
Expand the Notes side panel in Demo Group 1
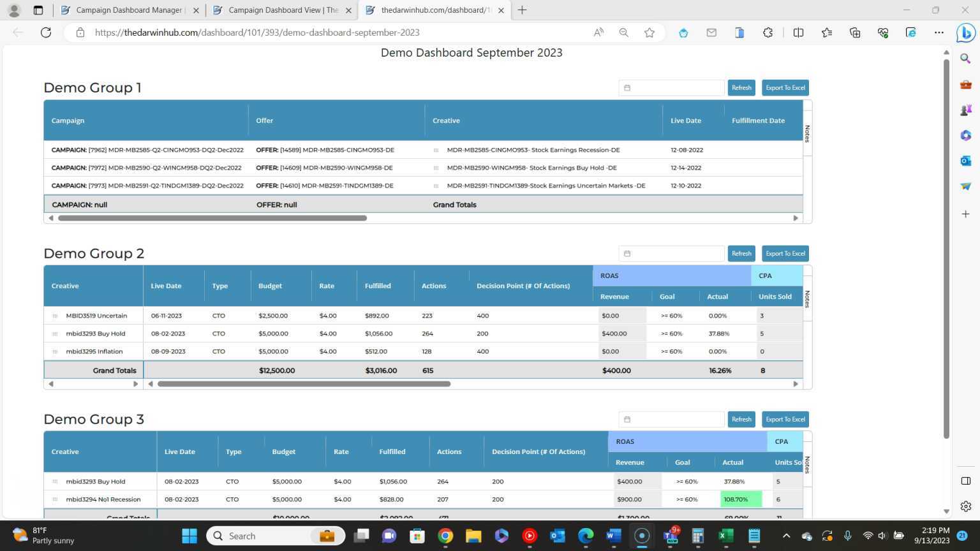[807, 134]
